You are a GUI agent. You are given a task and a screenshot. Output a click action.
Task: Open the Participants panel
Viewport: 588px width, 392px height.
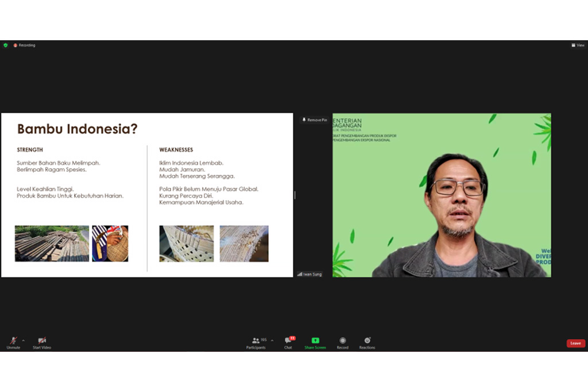click(x=256, y=342)
